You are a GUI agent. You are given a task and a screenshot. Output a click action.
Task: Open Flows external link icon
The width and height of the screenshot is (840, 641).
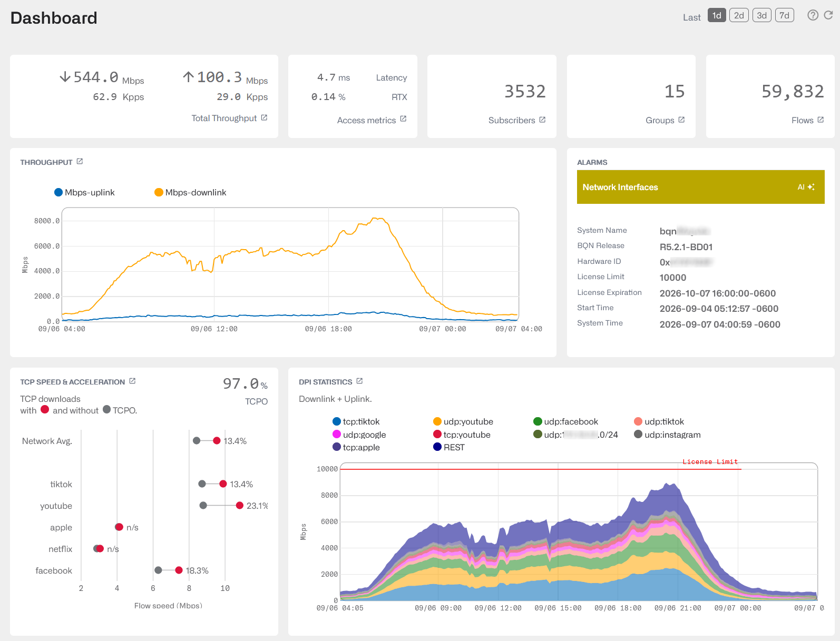click(x=821, y=120)
